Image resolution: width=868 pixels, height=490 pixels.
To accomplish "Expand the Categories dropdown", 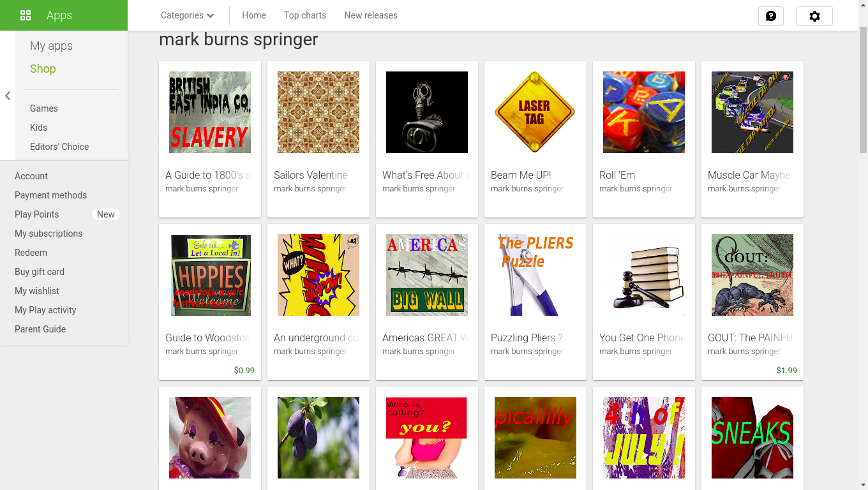I will (187, 15).
